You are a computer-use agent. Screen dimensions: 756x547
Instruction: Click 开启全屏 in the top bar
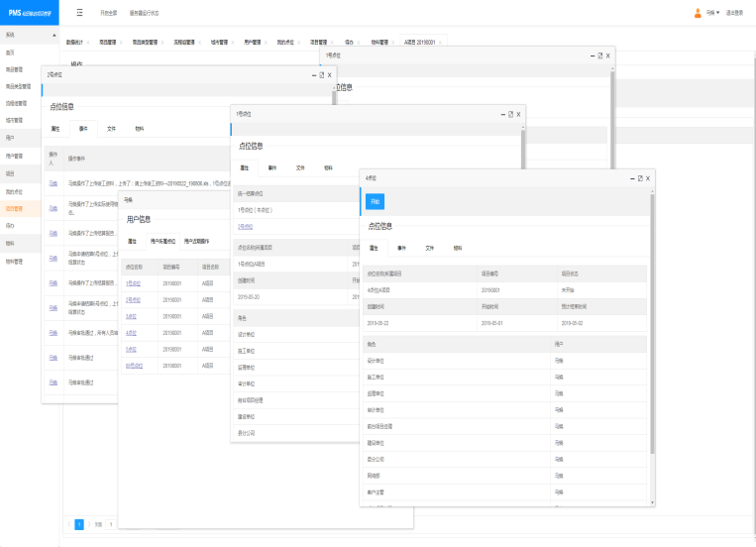(108, 14)
